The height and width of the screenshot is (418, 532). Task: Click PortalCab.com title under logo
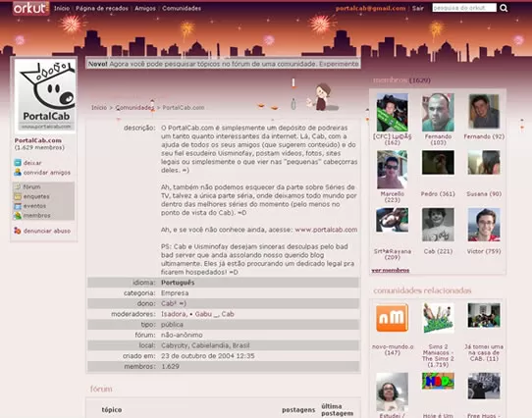click(38, 140)
